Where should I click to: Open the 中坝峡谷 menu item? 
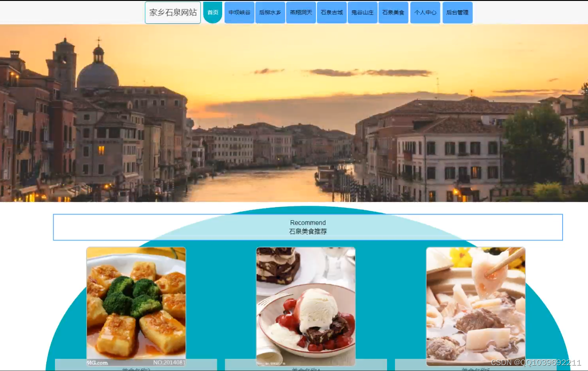(x=239, y=13)
